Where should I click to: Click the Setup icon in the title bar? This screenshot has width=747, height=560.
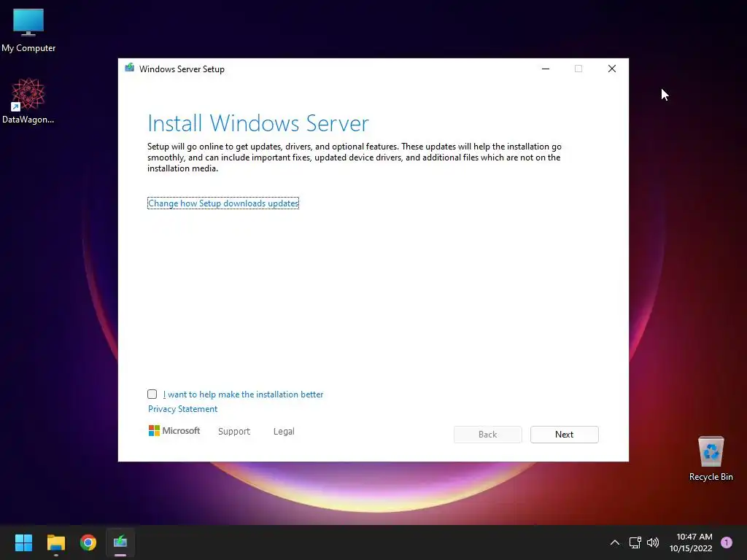pos(129,68)
